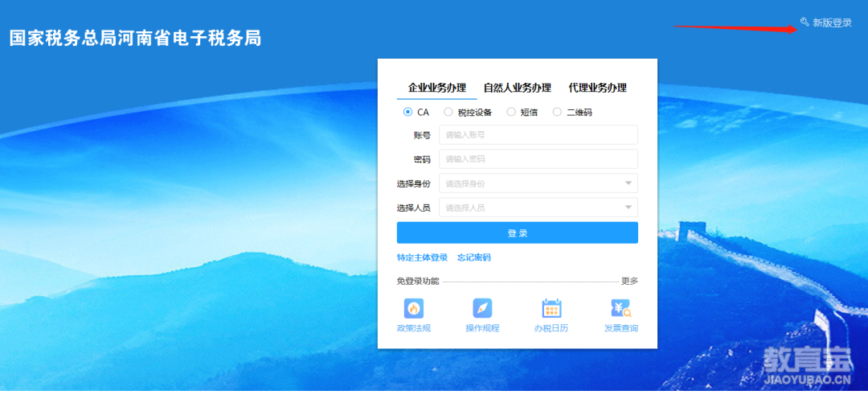The height and width of the screenshot is (403, 868).
Task: Open the 办税日历 calendar icon
Action: pos(551,308)
